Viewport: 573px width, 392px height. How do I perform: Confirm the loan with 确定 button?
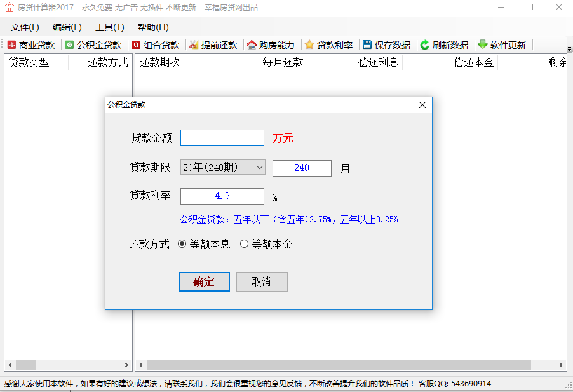tap(204, 281)
